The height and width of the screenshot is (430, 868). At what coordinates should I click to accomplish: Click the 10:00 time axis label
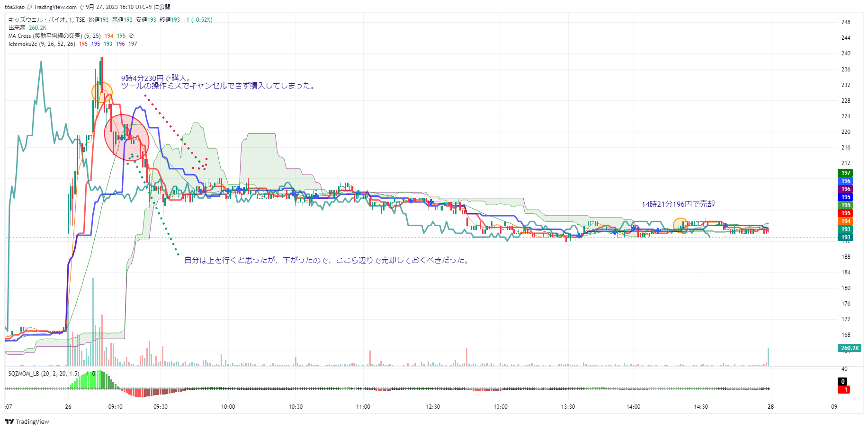pos(228,407)
